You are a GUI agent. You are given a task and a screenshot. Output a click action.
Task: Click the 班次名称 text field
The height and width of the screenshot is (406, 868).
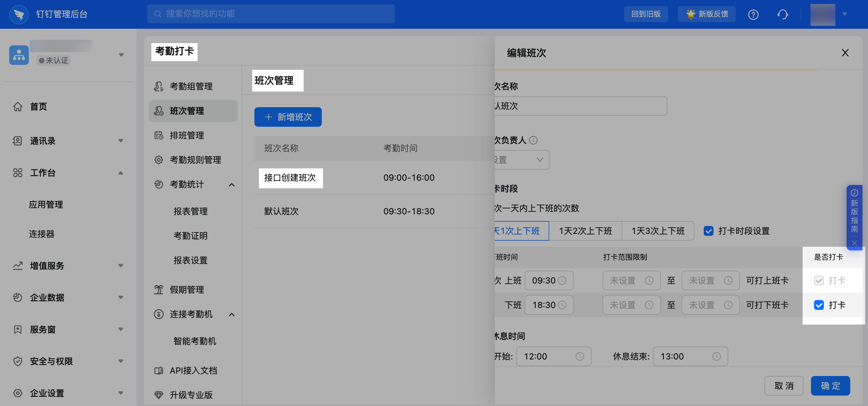click(581, 106)
